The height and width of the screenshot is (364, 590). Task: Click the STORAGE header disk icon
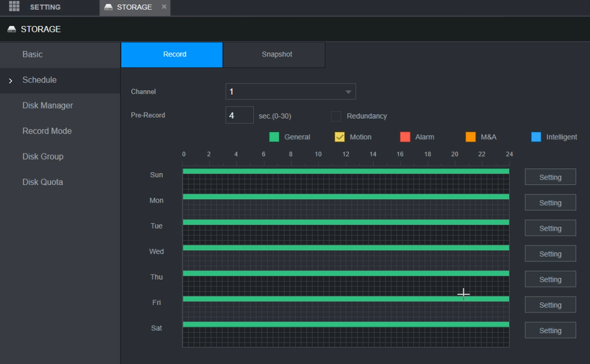(x=12, y=29)
